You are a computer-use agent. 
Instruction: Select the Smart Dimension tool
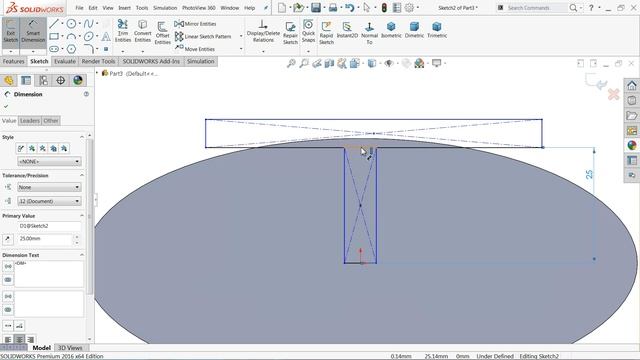pyautogui.click(x=33, y=32)
